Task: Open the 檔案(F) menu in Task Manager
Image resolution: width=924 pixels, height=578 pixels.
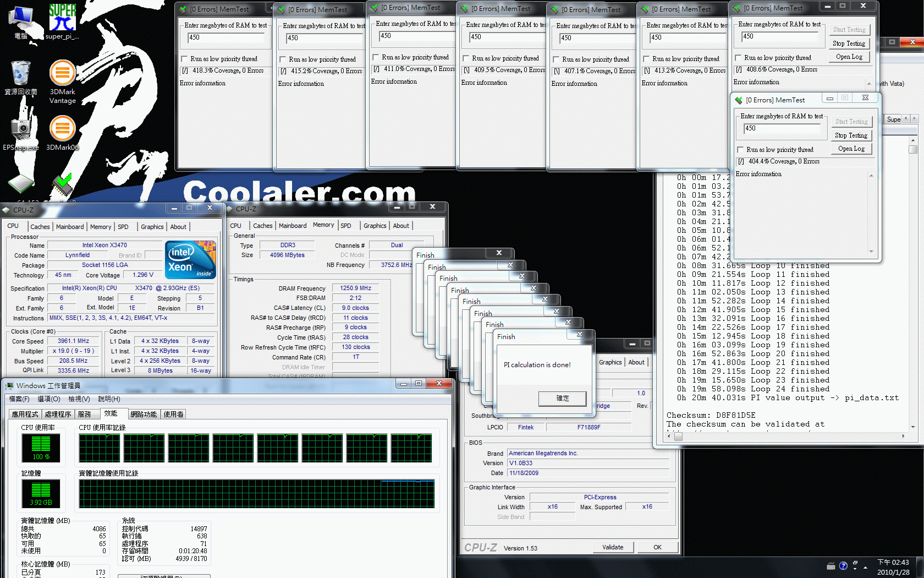Action: pos(19,399)
